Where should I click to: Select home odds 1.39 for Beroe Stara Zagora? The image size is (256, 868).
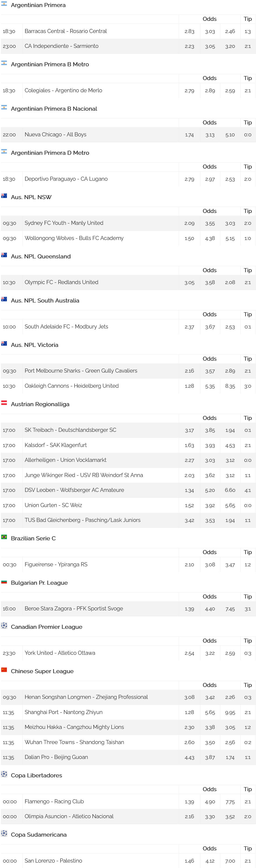(189, 609)
